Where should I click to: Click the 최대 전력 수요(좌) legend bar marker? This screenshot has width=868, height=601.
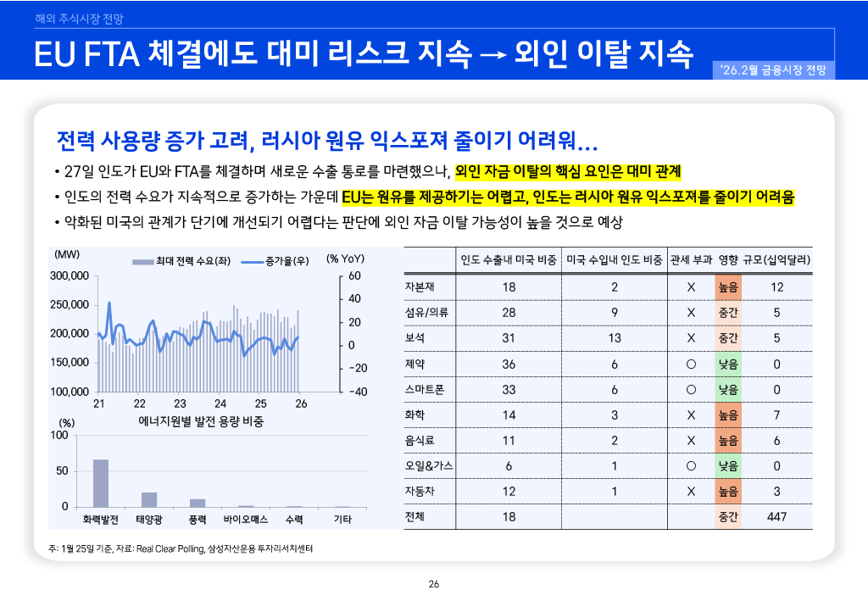click(143, 260)
